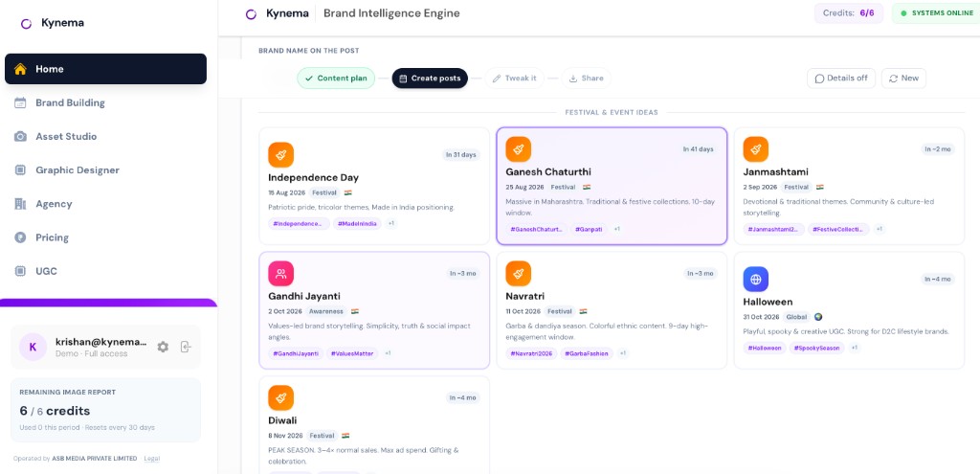Screen dimensions: 980x474
Task: Open the Tweak it step
Action: 514,79
